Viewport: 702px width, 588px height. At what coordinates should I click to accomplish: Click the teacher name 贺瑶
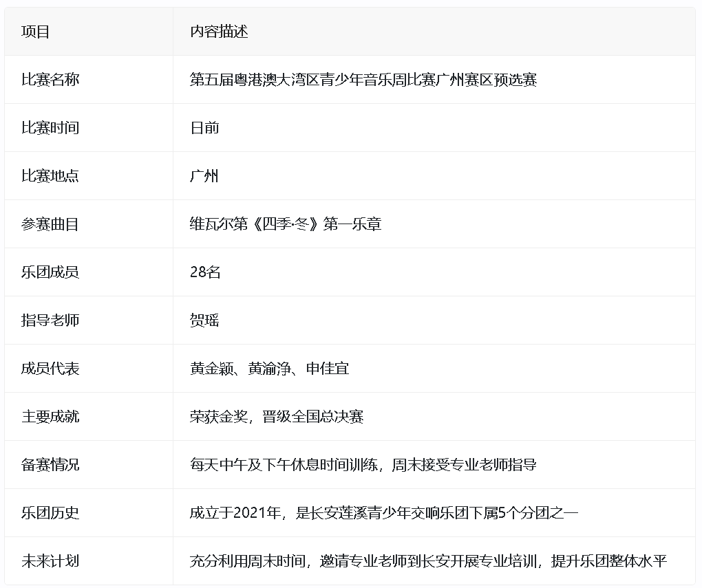click(x=204, y=320)
